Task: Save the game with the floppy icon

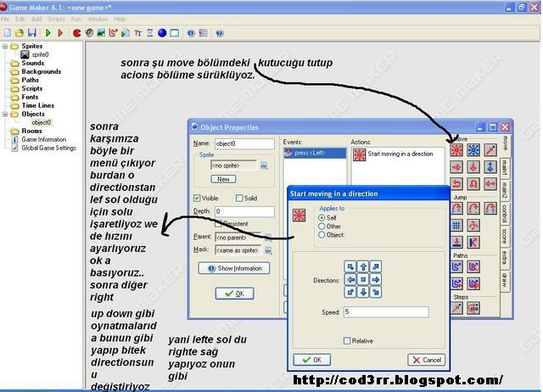Action: tap(32, 33)
